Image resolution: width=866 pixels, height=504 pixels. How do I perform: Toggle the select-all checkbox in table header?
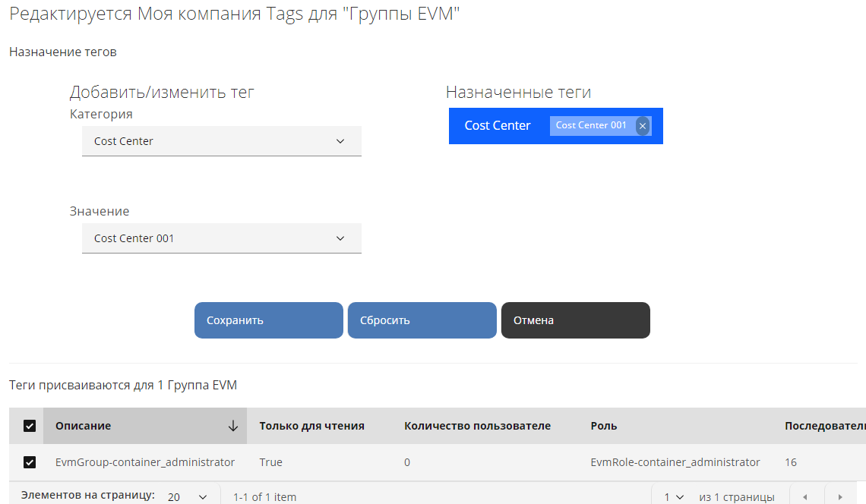tap(30, 426)
